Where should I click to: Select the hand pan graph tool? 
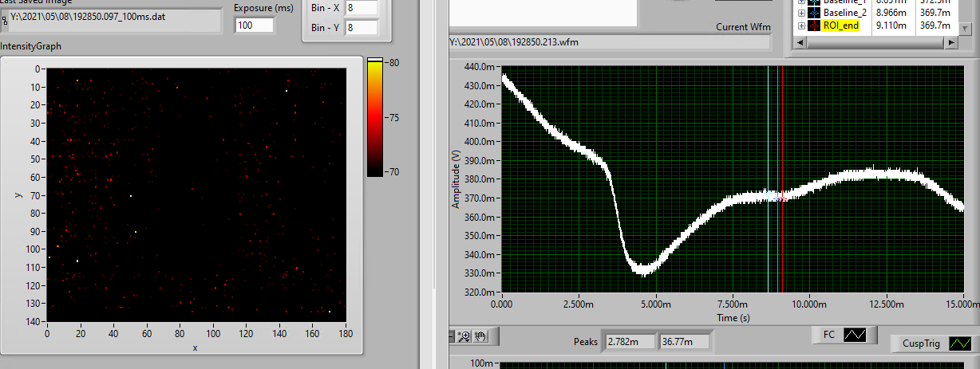tap(480, 336)
